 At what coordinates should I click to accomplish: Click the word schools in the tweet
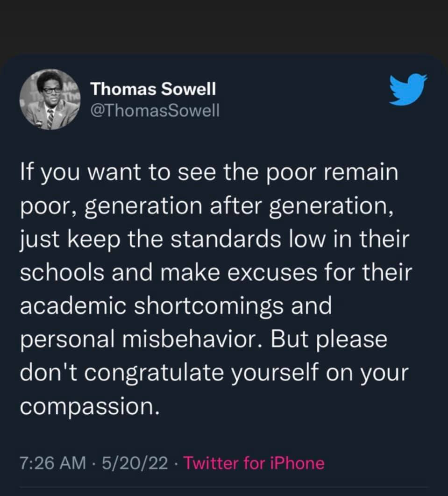coord(62,273)
